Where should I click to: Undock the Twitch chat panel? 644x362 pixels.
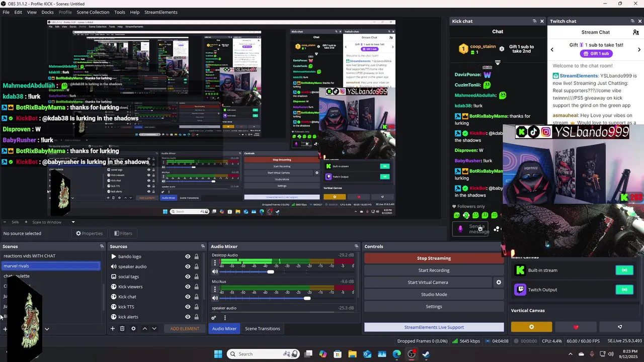pos(632,21)
